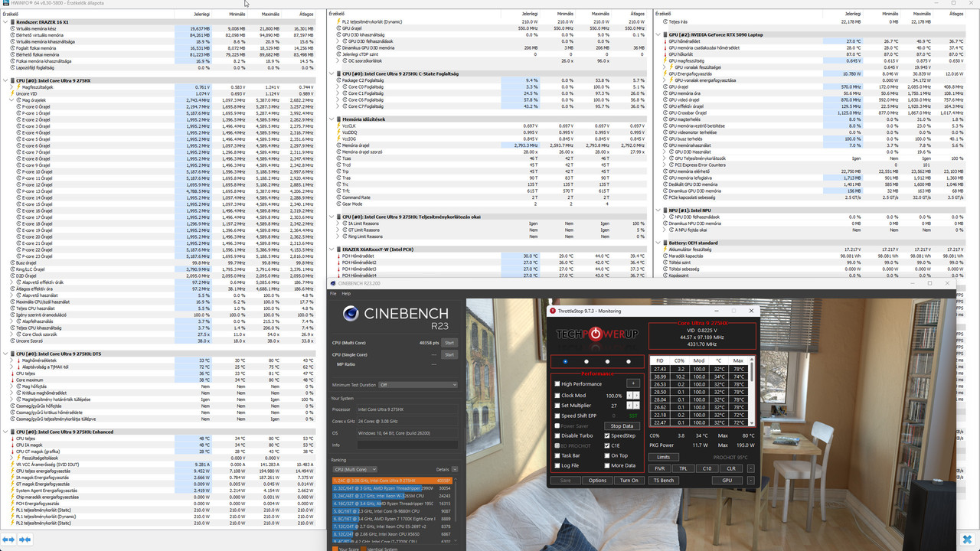The image size is (980, 551).
Task: Click the HWiNFO shrink columns arrows icon
Action: 24,540
